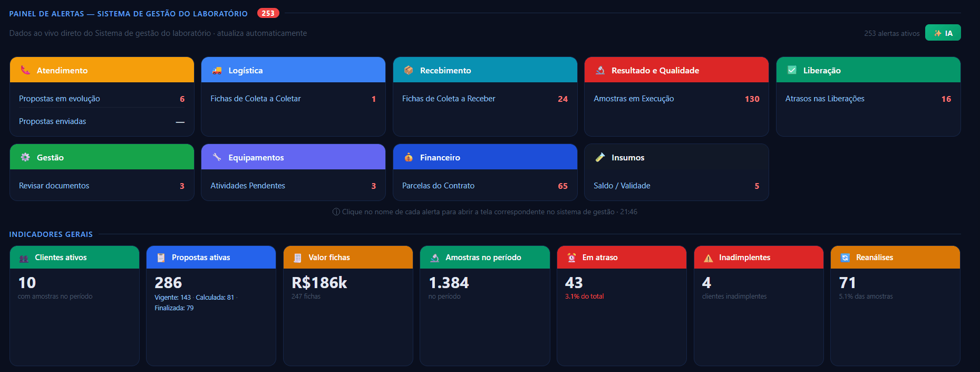Image resolution: width=980 pixels, height=372 pixels.
Task: Click the Financeiro header label
Action: point(440,157)
